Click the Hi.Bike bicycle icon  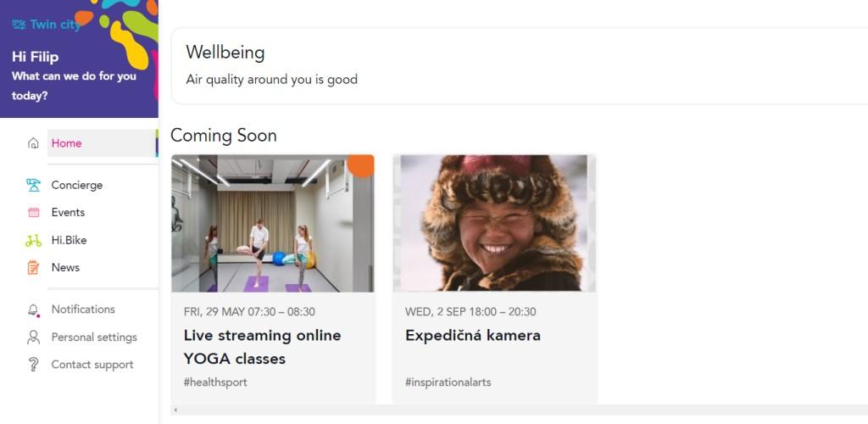33,240
